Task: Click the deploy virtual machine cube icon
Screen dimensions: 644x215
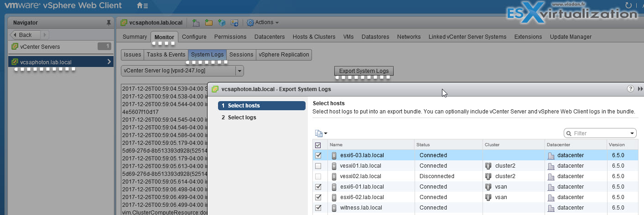Action: 222,22
